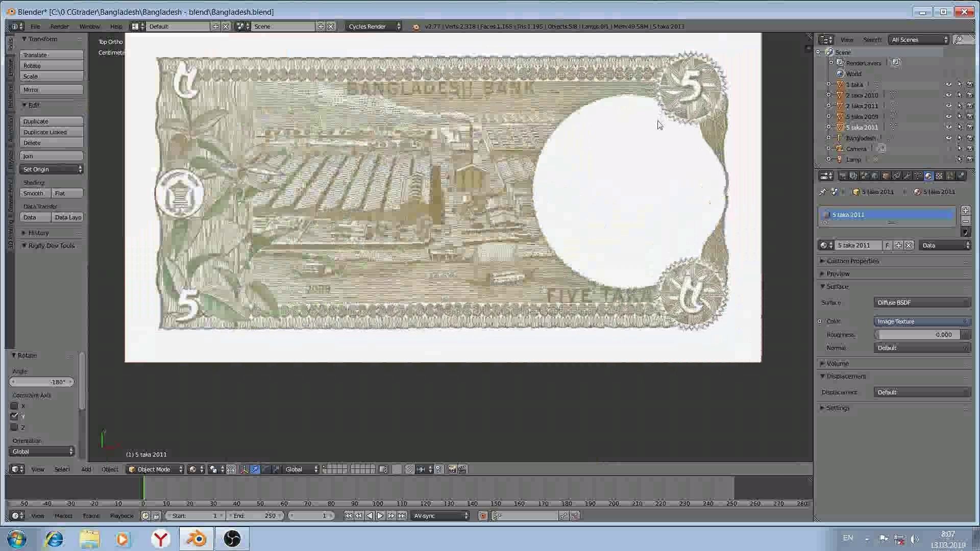Select the scale manipulator mode
Viewport: 980px width, 551px height.
[x=276, y=469]
